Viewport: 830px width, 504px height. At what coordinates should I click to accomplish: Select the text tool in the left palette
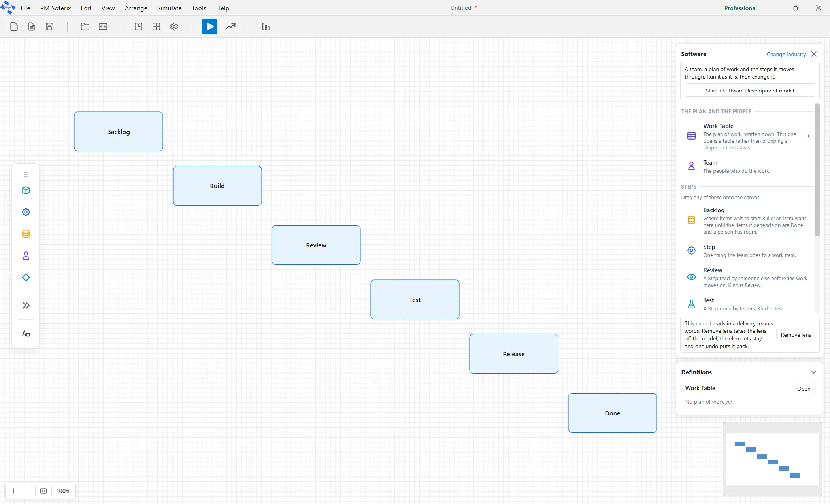(x=26, y=334)
